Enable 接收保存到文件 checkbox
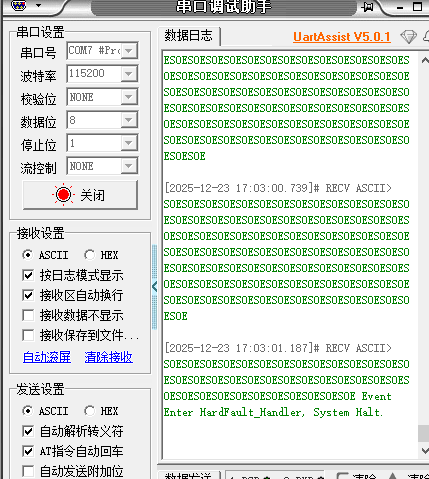429x479 pixels. click(28, 335)
